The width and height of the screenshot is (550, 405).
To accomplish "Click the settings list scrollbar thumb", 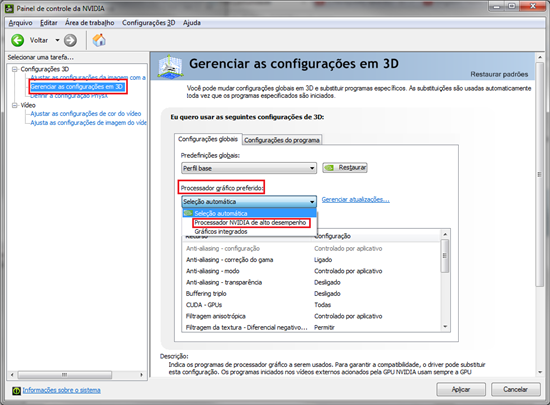I will (445, 256).
